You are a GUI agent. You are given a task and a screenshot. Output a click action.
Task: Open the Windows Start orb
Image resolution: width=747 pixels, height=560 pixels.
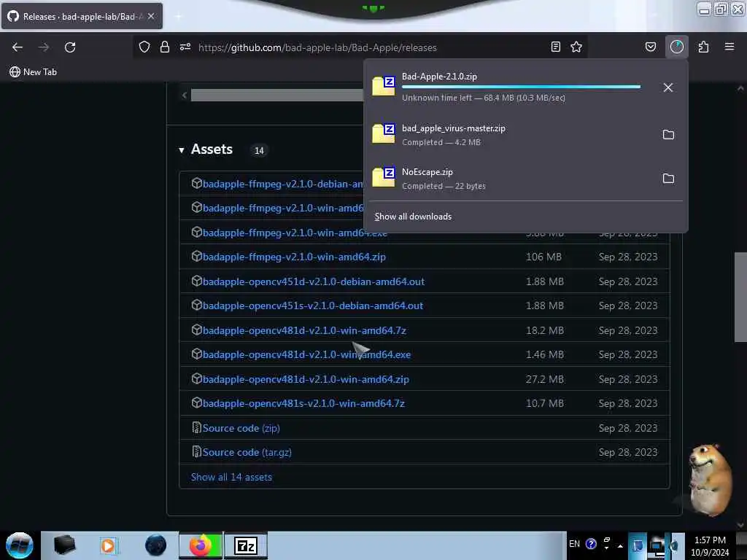tap(20, 545)
